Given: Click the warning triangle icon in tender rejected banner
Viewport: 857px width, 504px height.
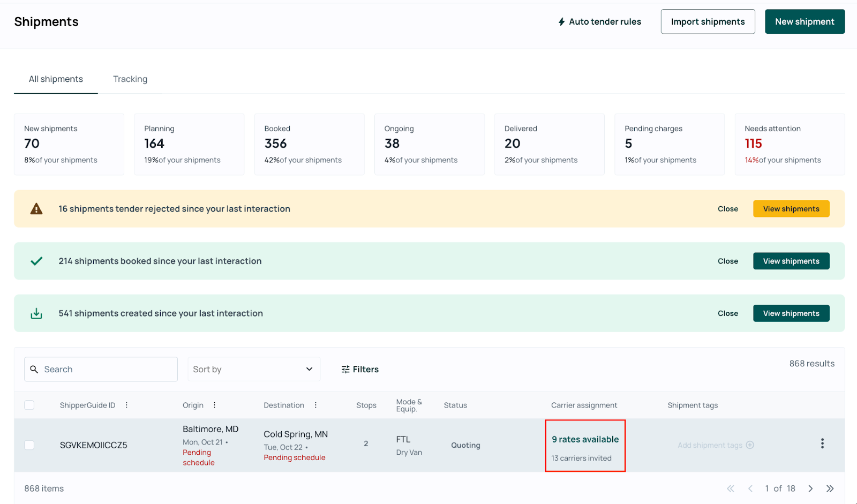Looking at the screenshot, I should (36, 209).
